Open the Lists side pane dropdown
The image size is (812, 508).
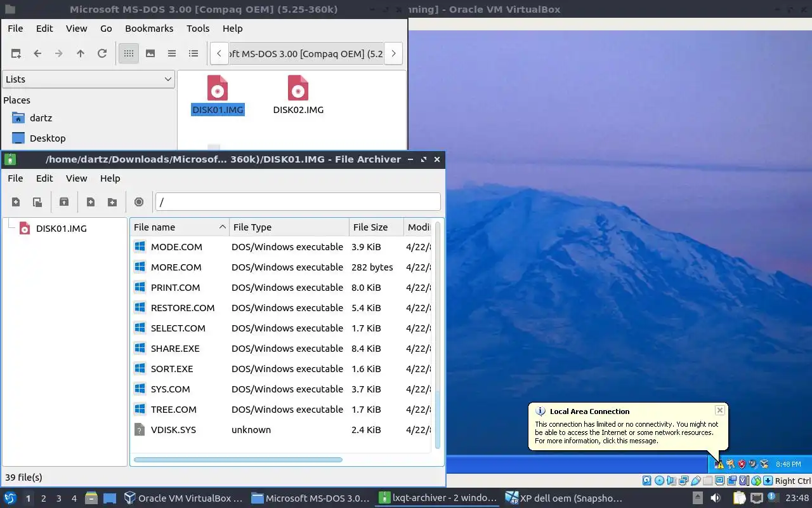click(x=88, y=79)
